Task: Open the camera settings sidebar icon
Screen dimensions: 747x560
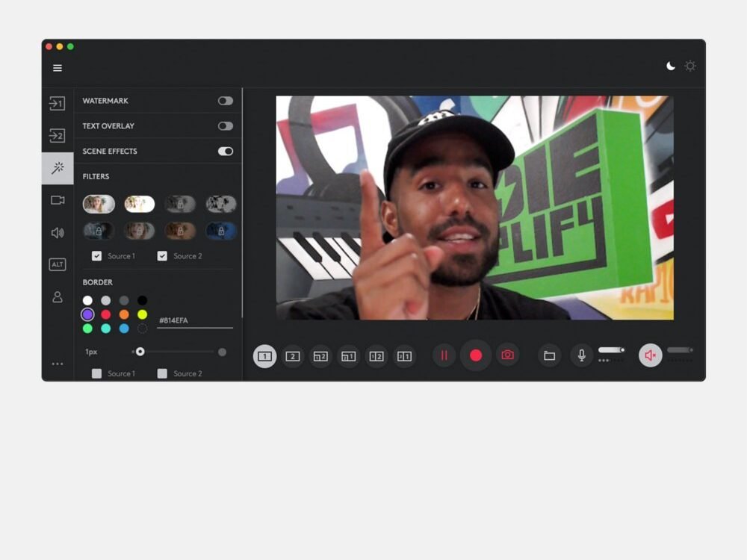Action: click(58, 200)
